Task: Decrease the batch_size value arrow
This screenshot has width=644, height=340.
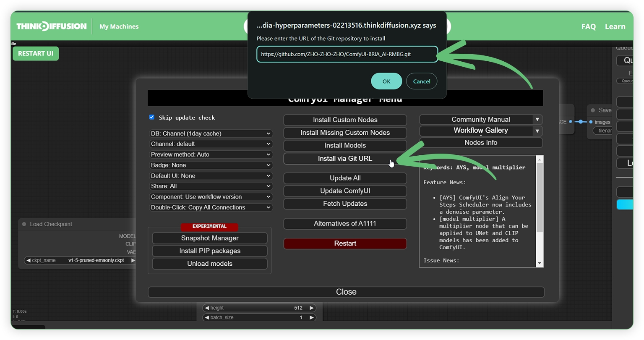Action: [x=207, y=317]
